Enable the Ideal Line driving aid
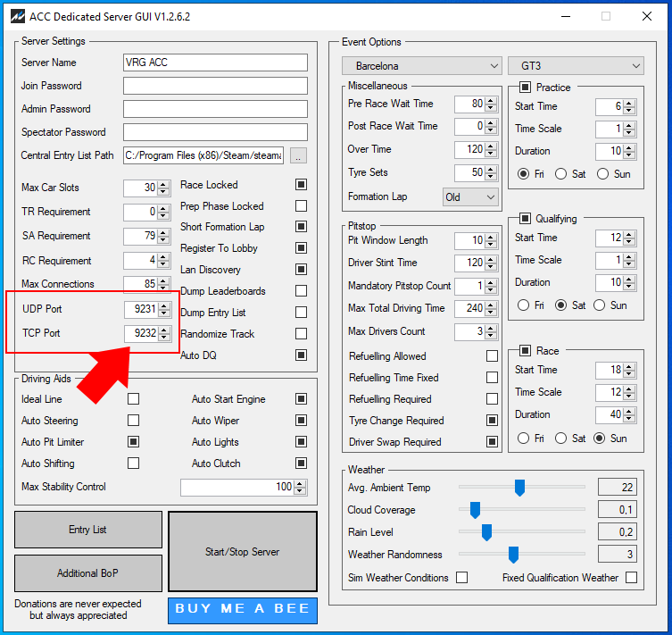This screenshot has width=672, height=635. tap(133, 399)
